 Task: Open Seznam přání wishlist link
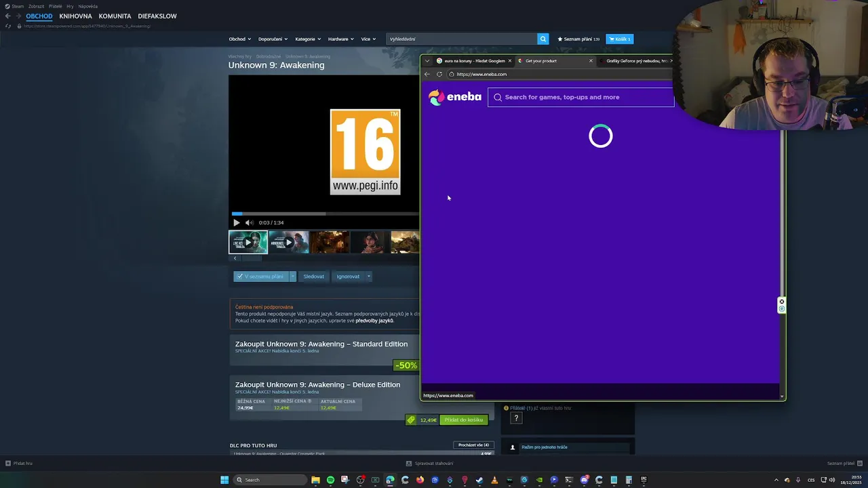[578, 39]
